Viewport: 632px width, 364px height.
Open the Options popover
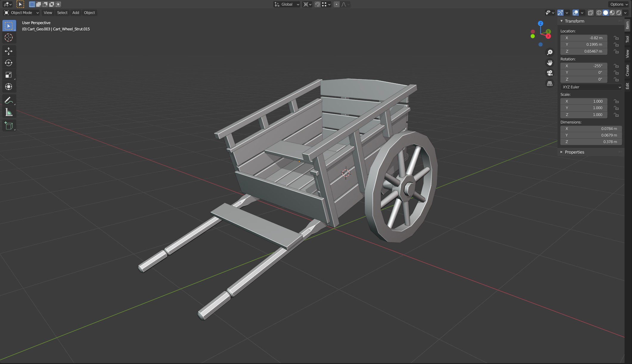619,4
